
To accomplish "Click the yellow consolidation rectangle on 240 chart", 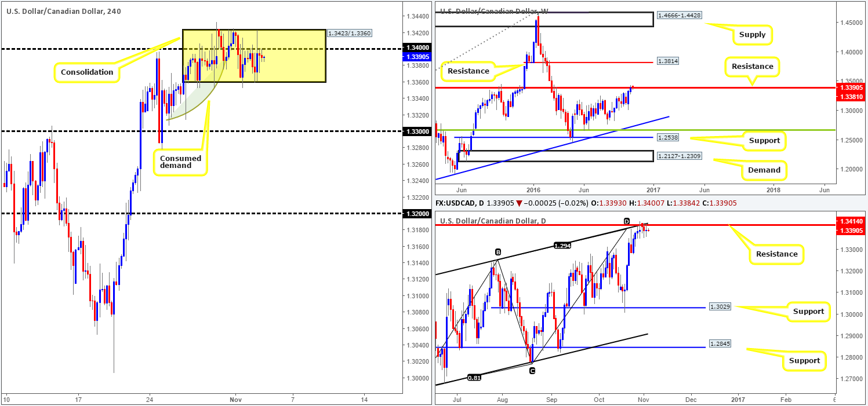I will (253, 56).
